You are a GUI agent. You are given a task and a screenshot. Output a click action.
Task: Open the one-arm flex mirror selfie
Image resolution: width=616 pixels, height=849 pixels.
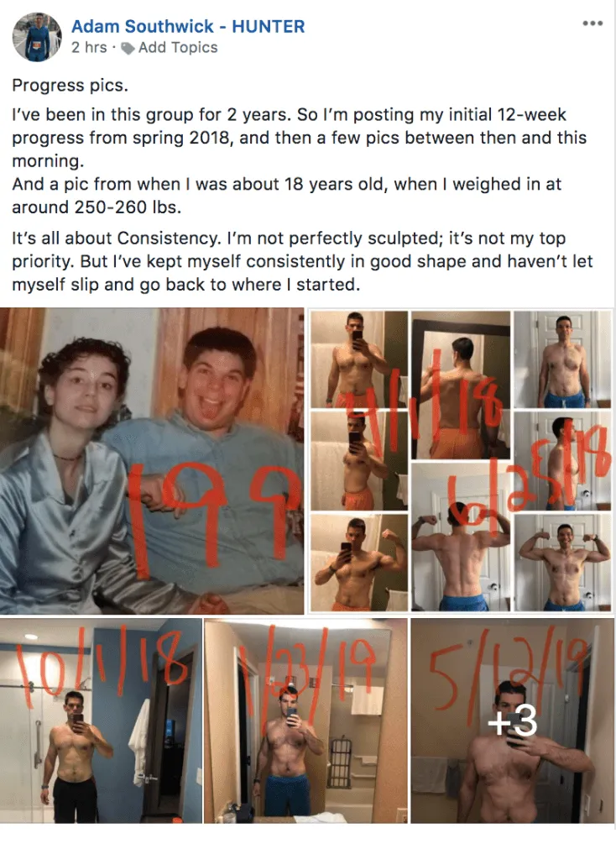(359, 563)
